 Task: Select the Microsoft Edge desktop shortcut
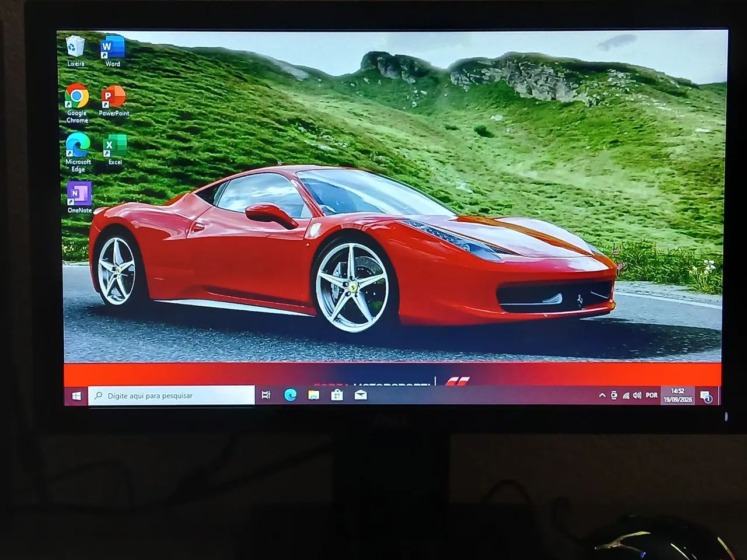click(x=78, y=152)
